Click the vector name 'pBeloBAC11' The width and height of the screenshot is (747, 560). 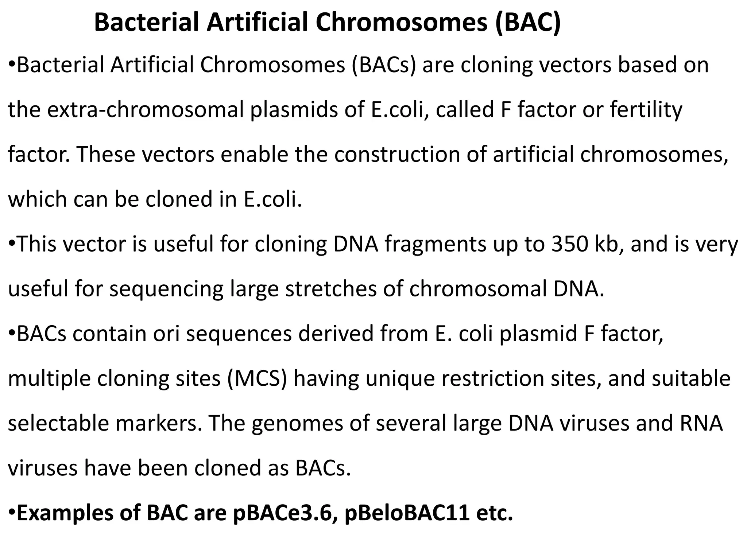[x=406, y=513]
